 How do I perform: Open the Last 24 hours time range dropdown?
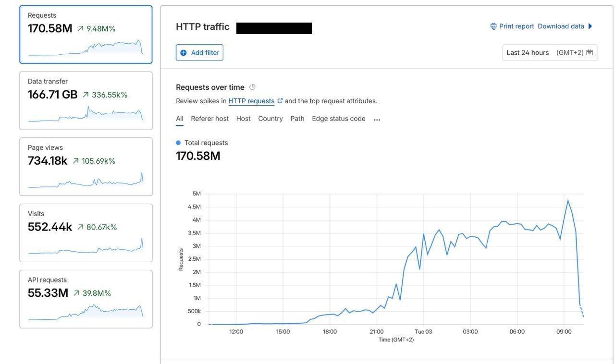tap(550, 53)
